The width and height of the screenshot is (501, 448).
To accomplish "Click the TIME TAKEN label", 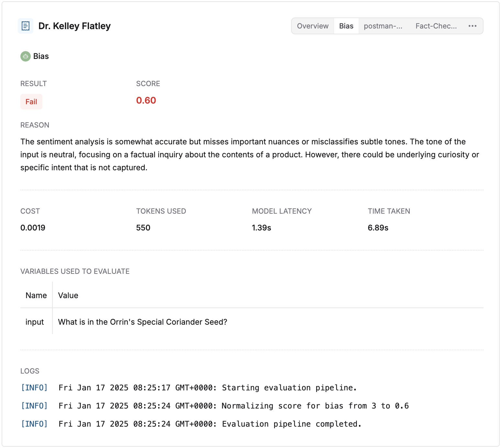I will click(x=389, y=211).
